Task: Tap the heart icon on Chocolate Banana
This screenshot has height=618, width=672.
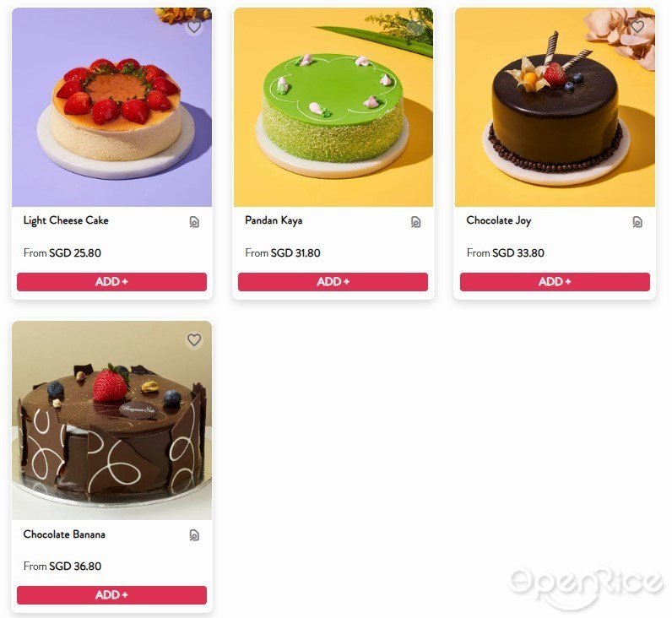Action: (x=194, y=340)
